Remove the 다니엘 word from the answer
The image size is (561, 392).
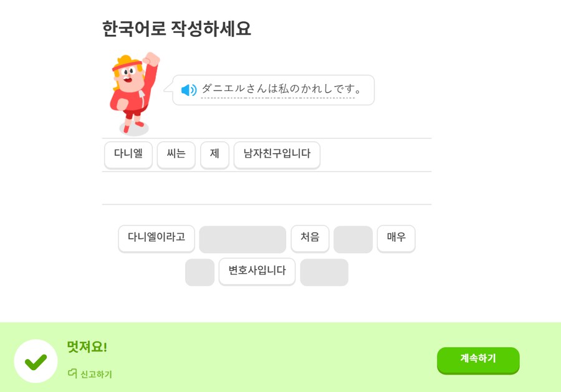pyautogui.click(x=128, y=155)
